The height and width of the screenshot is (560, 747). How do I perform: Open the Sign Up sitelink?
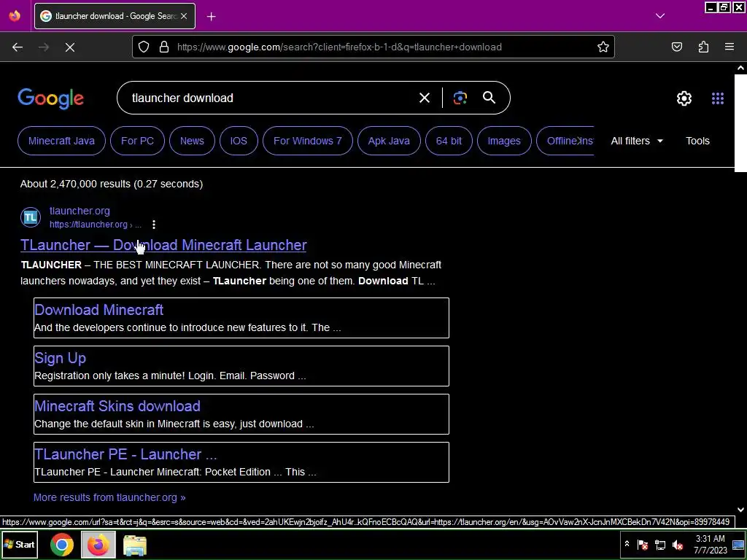(60, 358)
